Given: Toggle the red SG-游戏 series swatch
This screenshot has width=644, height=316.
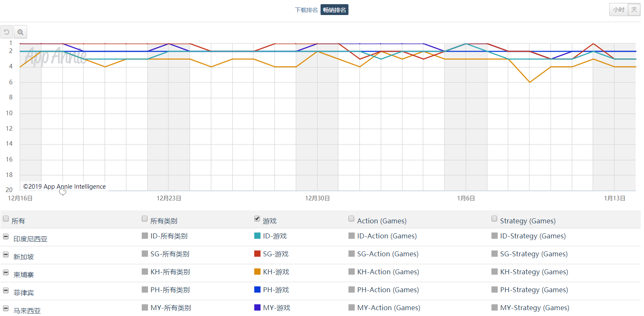Looking at the screenshot, I should click(x=257, y=254).
